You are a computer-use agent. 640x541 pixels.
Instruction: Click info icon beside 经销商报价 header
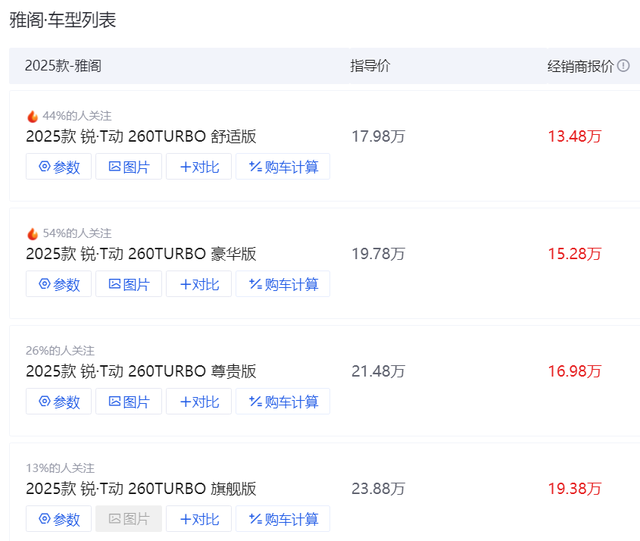623,65
